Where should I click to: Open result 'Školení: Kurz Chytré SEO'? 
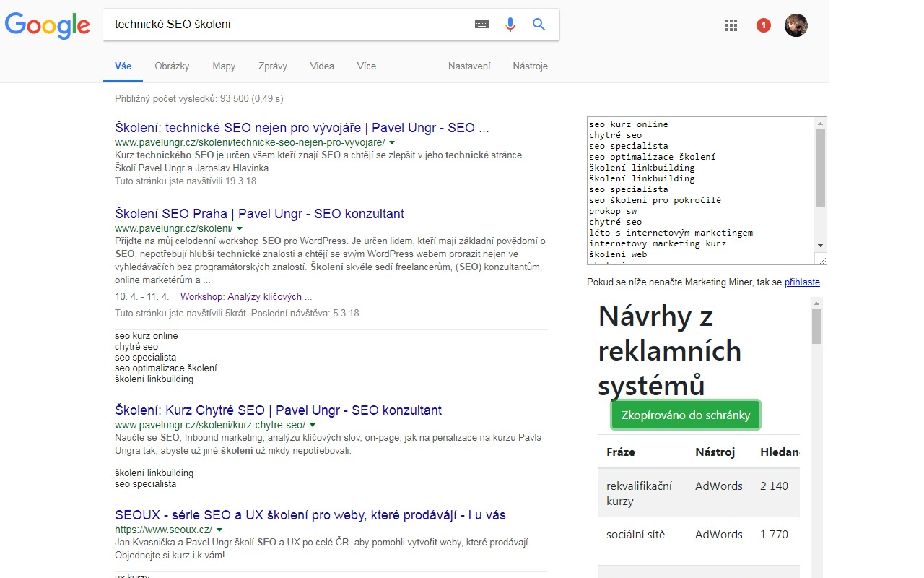[x=278, y=410]
